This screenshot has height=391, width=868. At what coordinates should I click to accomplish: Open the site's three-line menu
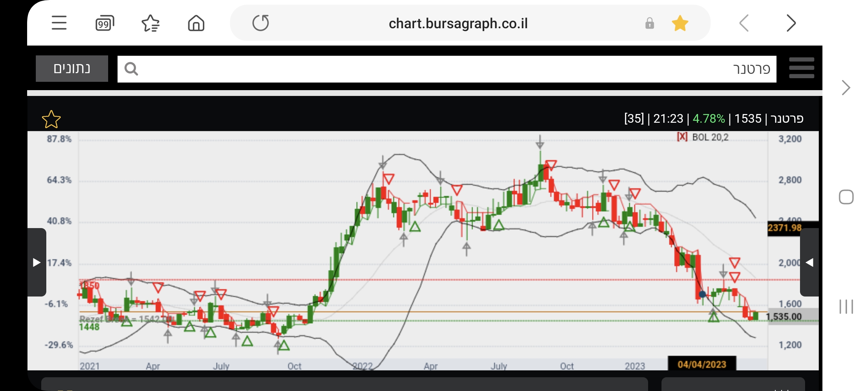point(801,68)
